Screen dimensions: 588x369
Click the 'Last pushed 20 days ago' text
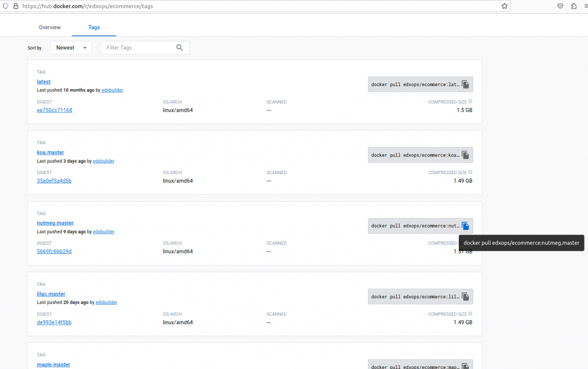point(63,302)
